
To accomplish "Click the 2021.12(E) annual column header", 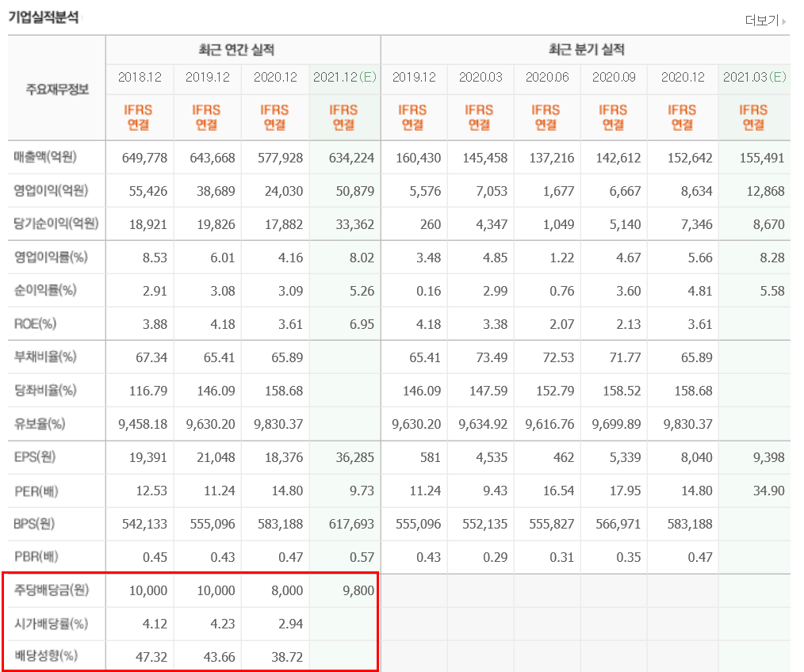I will pos(343,78).
